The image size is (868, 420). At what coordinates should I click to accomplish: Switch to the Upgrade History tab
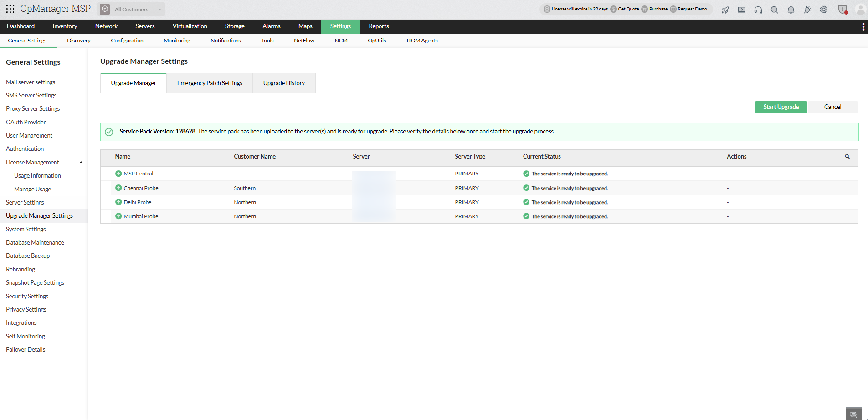coord(284,83)
